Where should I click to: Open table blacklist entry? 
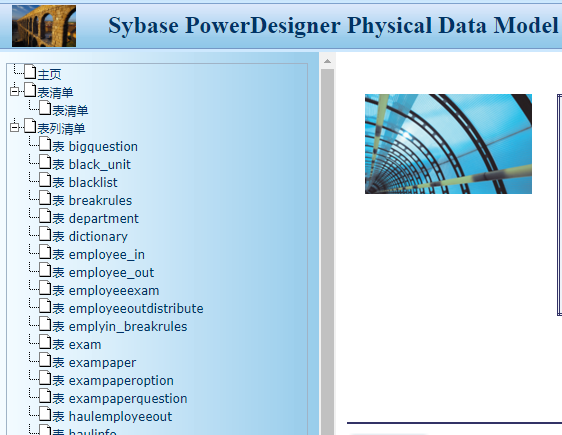[85, 182]
